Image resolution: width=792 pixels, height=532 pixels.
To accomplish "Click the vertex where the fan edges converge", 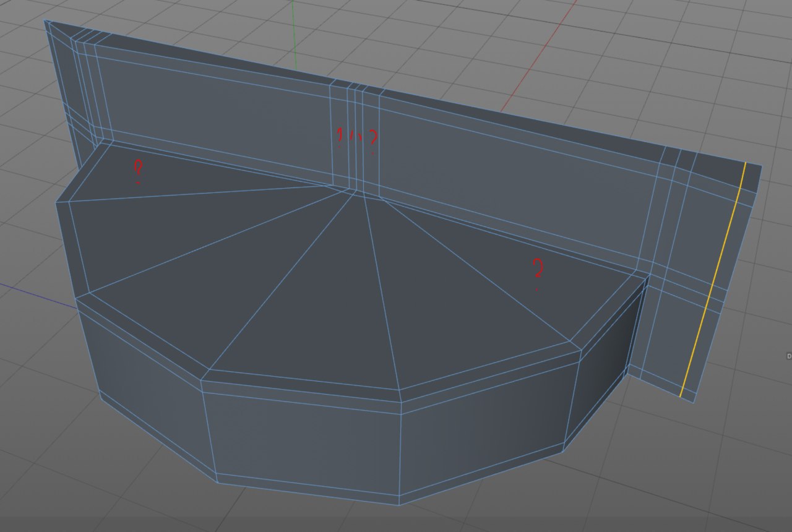I will 356,191.
